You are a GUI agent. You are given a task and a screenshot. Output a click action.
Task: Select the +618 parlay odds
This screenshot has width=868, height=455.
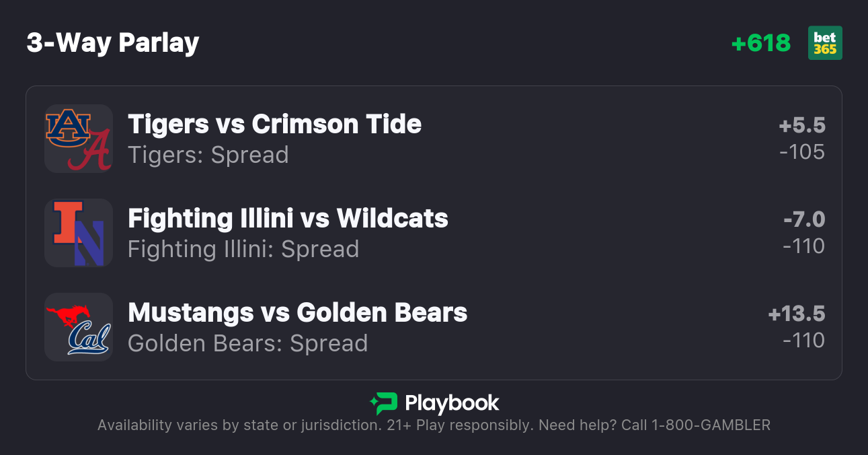[x=760, y=43]
